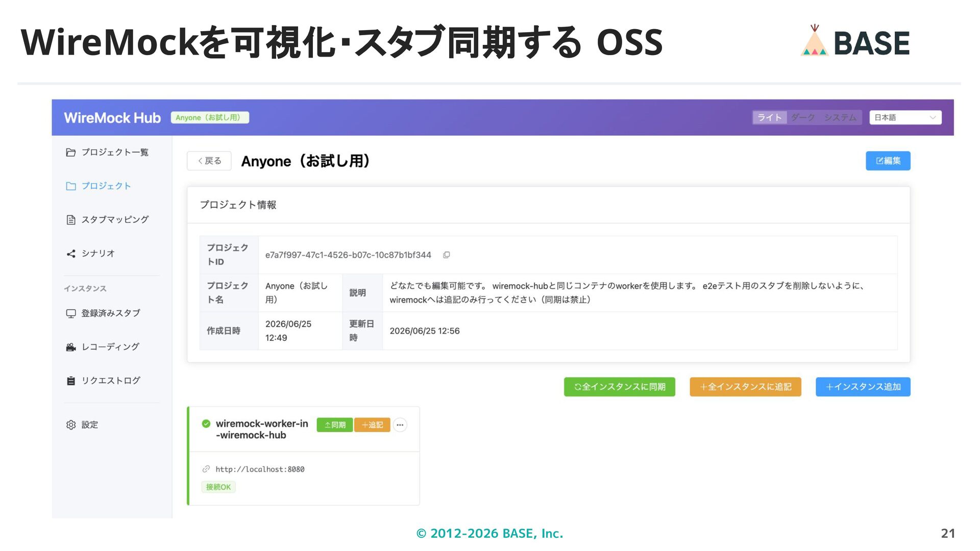Click the シナリオ share icon

click(x=71, y=254)
